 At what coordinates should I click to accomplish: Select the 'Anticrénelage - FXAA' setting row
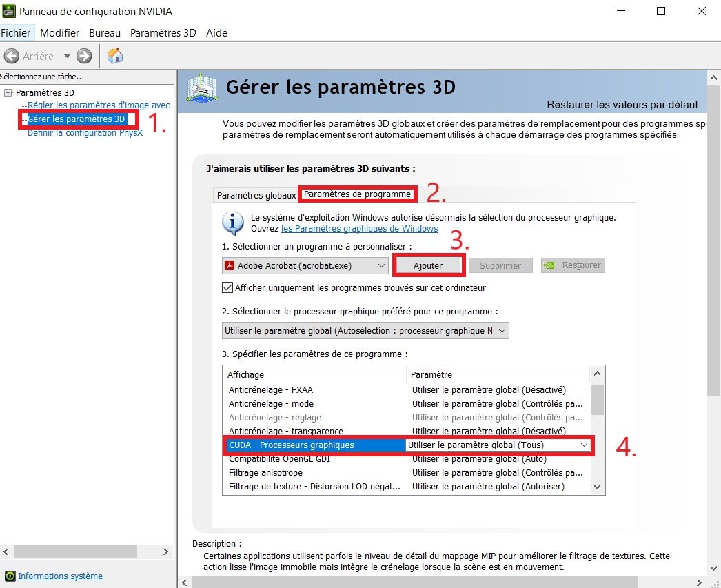point(271,389)
